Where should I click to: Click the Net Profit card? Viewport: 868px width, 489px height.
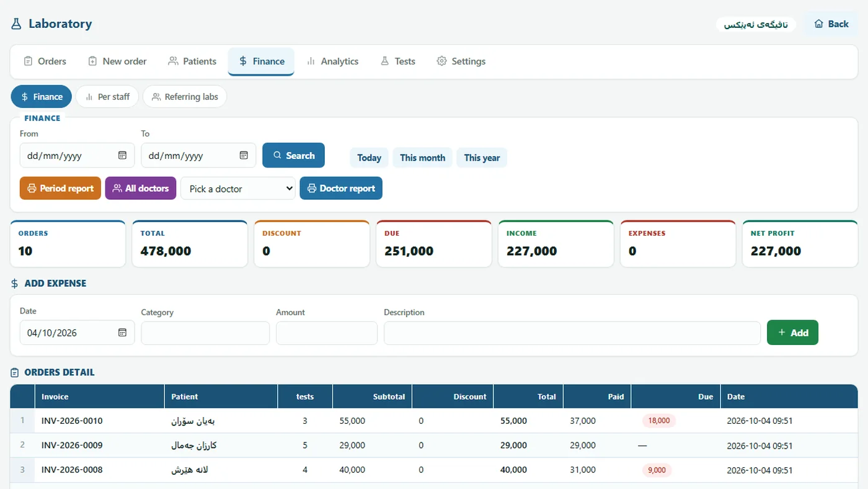point(800,244)
